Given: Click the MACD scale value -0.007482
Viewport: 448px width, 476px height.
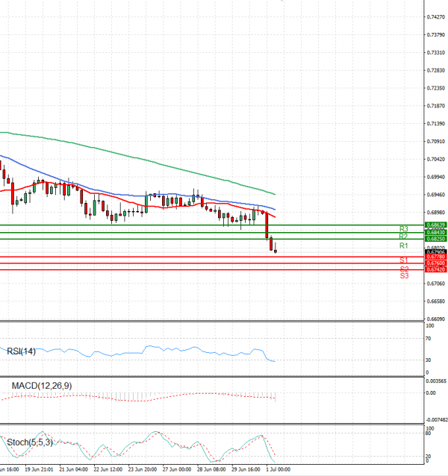Looking at the screenshot, I should coord(437,420).
